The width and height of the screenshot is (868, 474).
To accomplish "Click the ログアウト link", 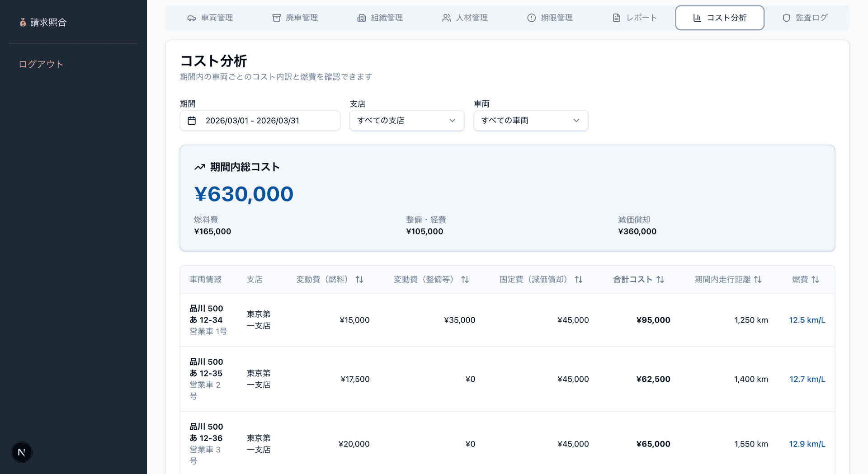I will 41,64.
